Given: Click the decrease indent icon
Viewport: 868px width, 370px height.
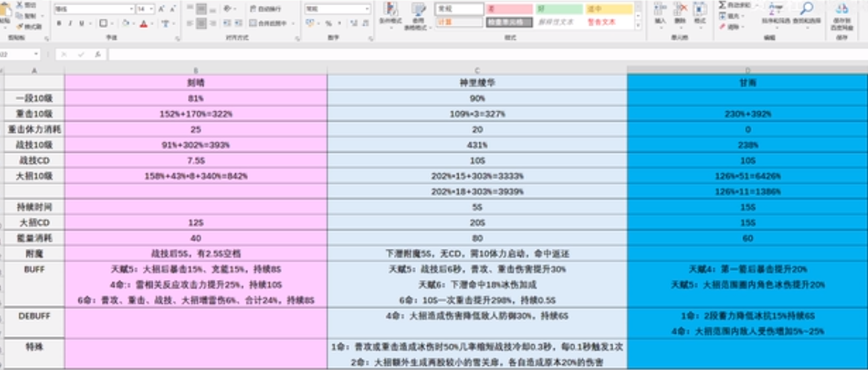Looking at the screenshot, I should 227,23.
